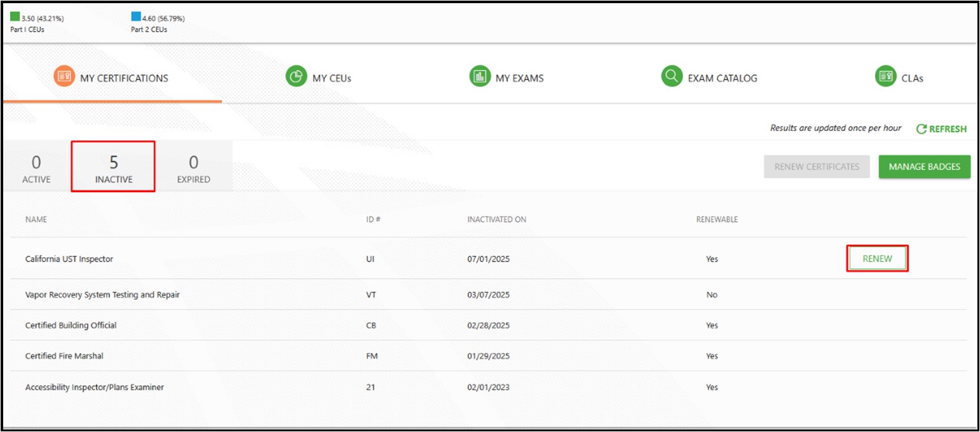Image resolution: width=980 pixels, height=432 pixels.
Task: Click the 3.50 (43.21%) Part I value
Action: point(43,18)
